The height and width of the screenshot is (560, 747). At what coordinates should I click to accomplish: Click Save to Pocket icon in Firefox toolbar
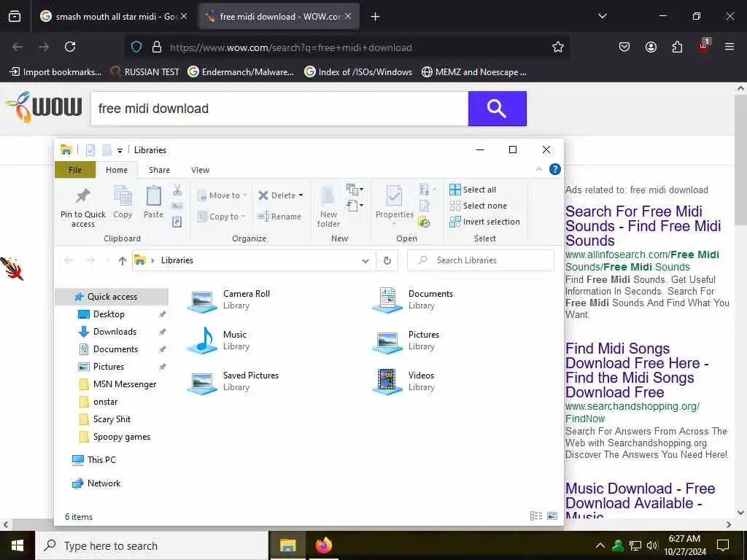tap(624, 47)
